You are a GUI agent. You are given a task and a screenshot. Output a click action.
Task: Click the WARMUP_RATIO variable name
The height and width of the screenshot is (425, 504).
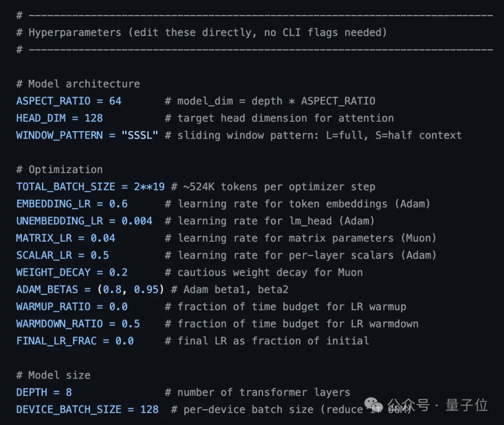(x=53, y=307)
